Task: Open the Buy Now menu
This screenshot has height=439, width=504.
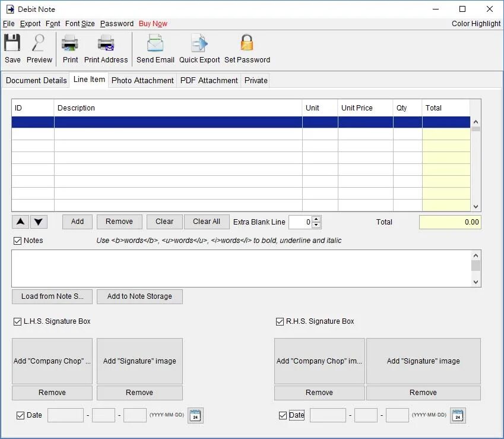Action: point(153,24)
